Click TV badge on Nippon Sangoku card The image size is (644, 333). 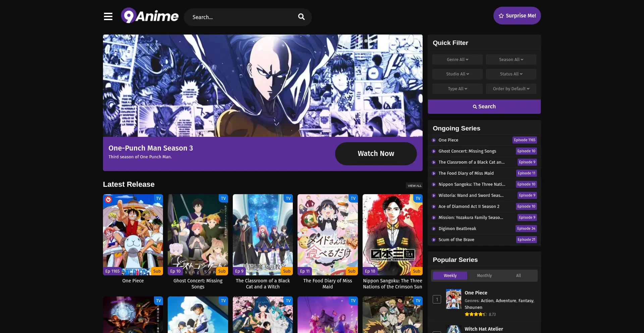click(418, 198)
